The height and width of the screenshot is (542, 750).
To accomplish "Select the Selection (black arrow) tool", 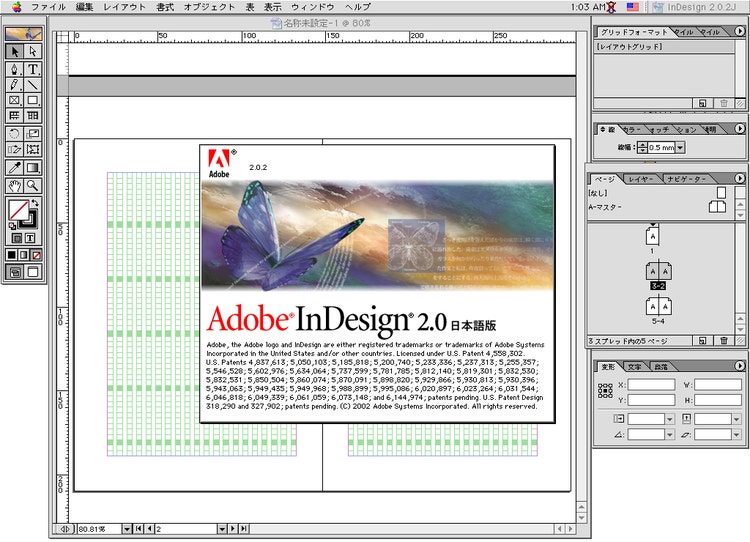I will (x=14, y=51).
